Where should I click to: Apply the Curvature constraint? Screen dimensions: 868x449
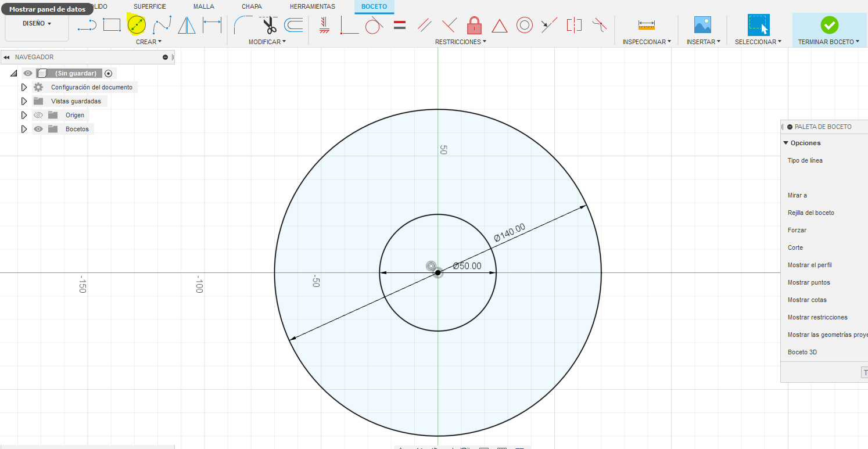point(599,25)
